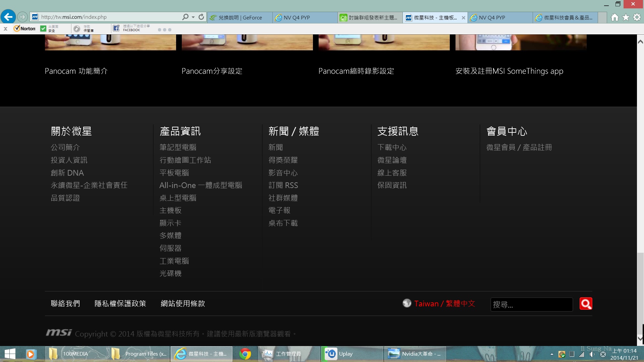Click the browser Back arrow button
644x362 pixels.
pyautogui.click(x=8, y=16)
